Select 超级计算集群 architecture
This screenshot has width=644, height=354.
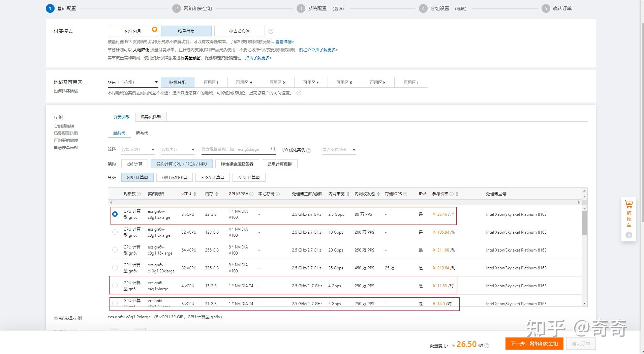pyautogui.click(x=280, y=164)
